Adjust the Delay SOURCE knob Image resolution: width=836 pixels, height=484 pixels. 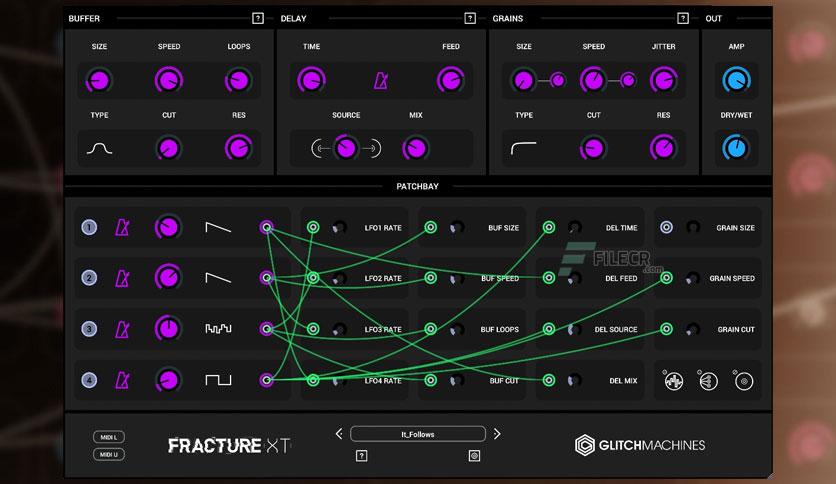tap(346, 148)
